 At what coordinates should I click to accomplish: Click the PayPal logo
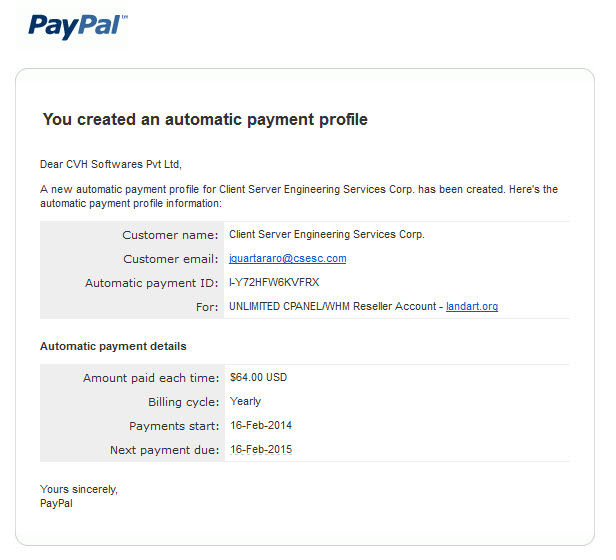[x=78, y=26]
